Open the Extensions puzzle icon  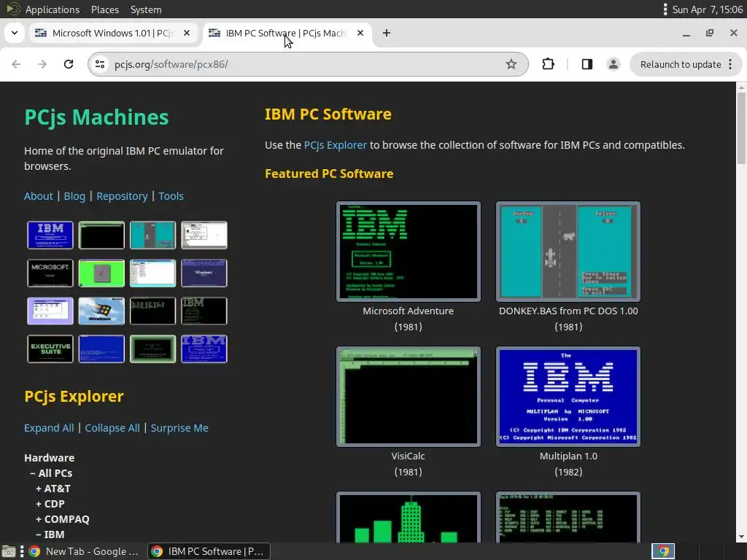click(549, 64)
